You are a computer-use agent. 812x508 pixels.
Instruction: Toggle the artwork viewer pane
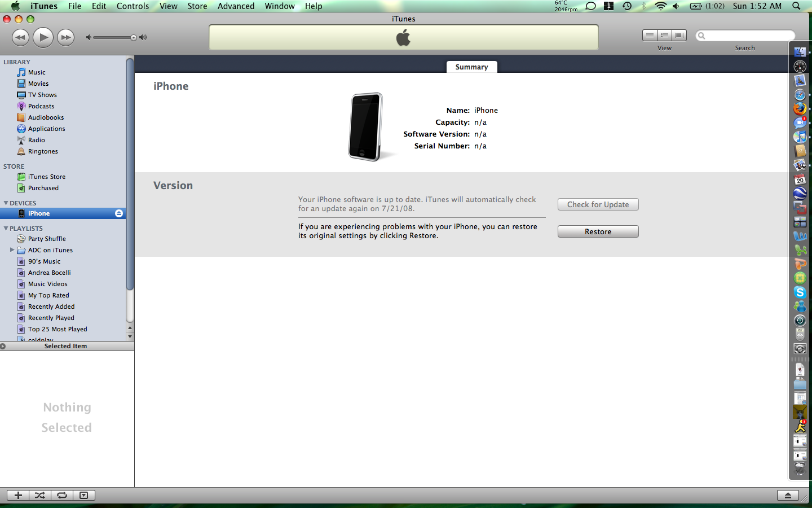83,495
